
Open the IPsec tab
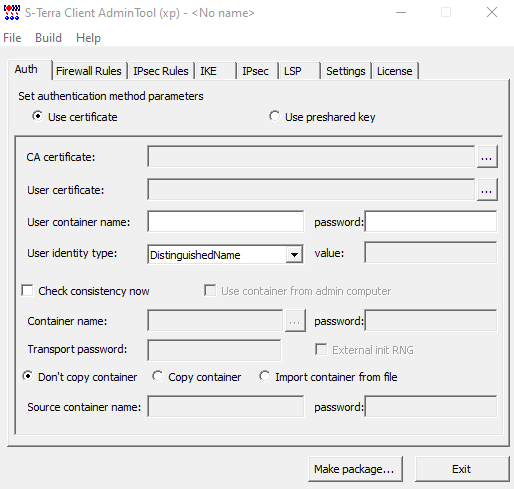[x=257, y=71]
